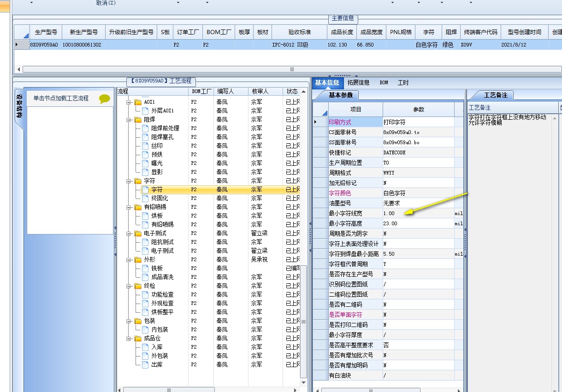The height and width of the screenshot is (392, 562).
Task: Click the 阻焊前处理 document icon
Action: pyautogui.click(x=145, y=128)
